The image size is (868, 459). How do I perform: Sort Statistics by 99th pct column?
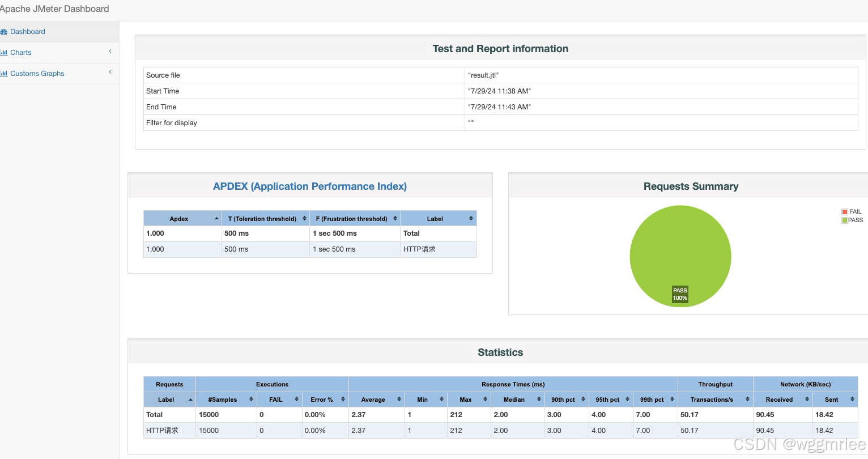tap(656, 399)
